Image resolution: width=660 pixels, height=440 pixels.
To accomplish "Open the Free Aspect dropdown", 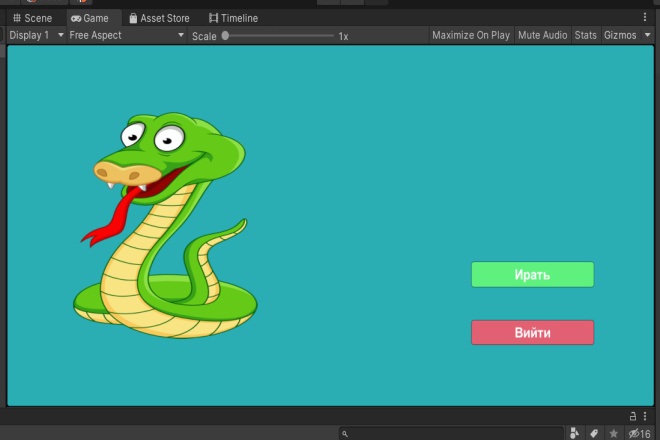I will coord(127,35).
